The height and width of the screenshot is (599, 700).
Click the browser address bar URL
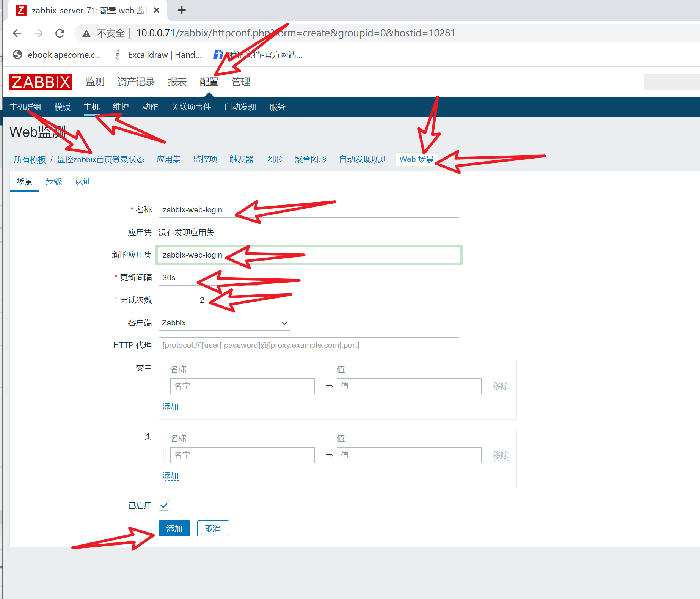(296, 33)
